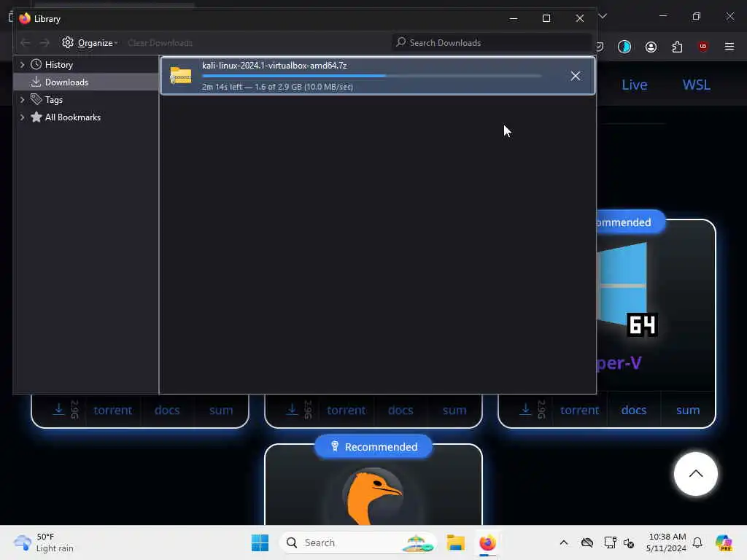Click the Recommended badge above QEMU card

tap(373, 447)
